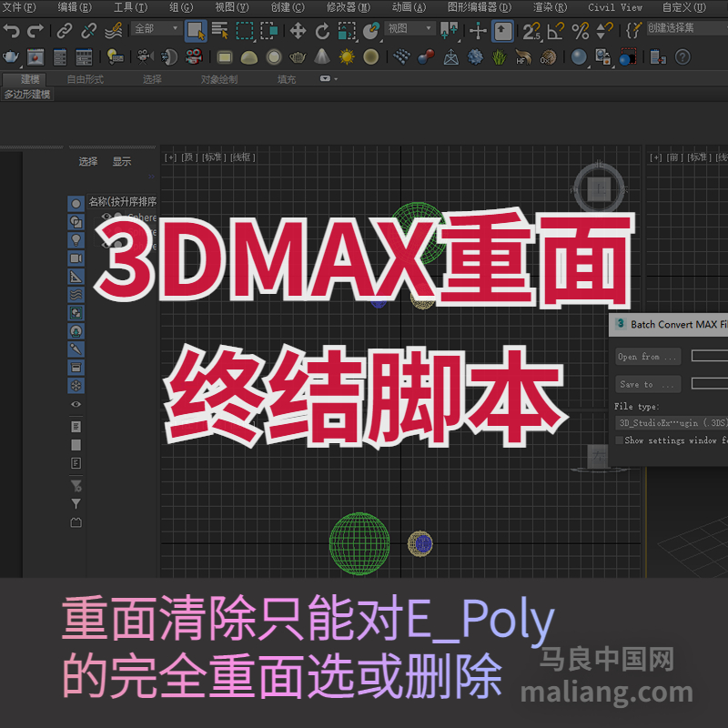Open ribbon display options dropdown after 填充

coord(329,79)
